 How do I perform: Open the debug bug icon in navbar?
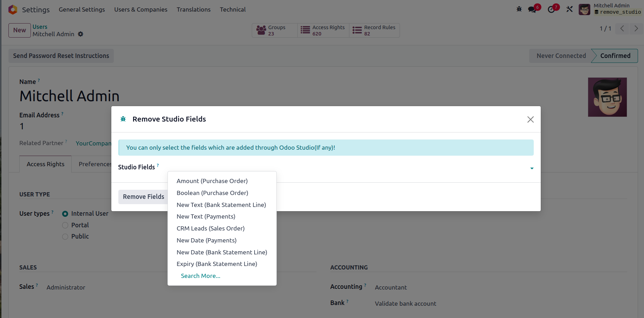tap(519, 9)
